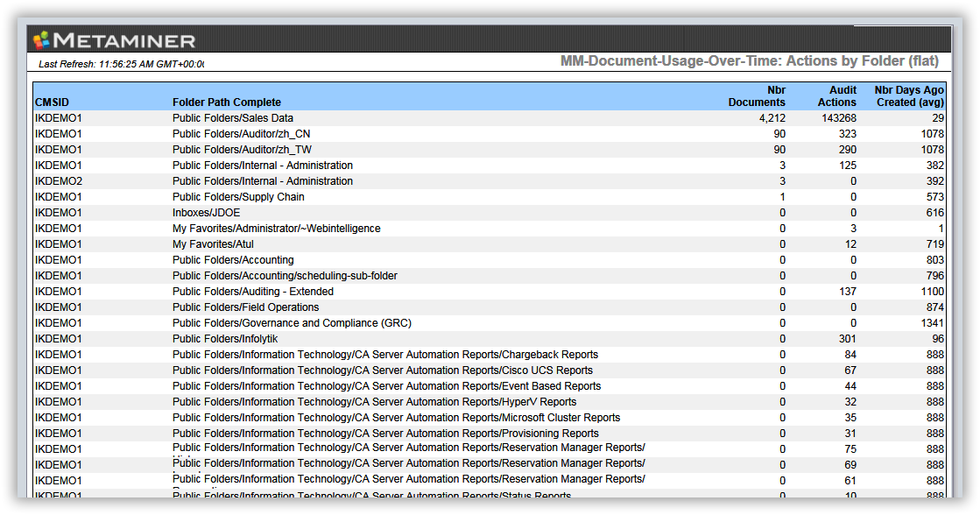Click days ago value 392

[x=935, y=181]
